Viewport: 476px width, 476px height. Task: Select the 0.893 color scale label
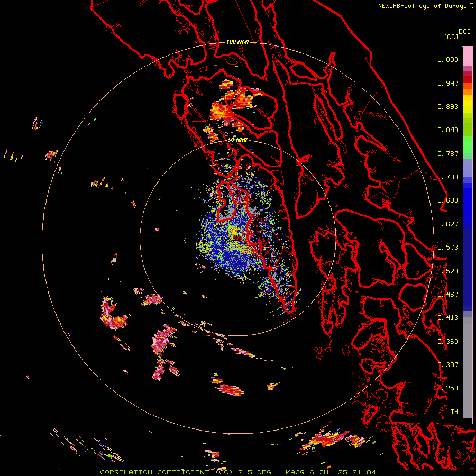pyautogui.click(x=448, y=106)
